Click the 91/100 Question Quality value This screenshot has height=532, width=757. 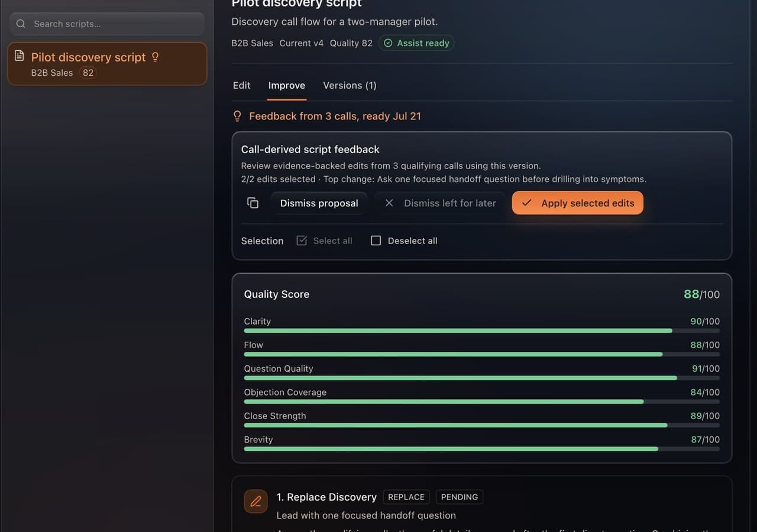coord(706,368)
